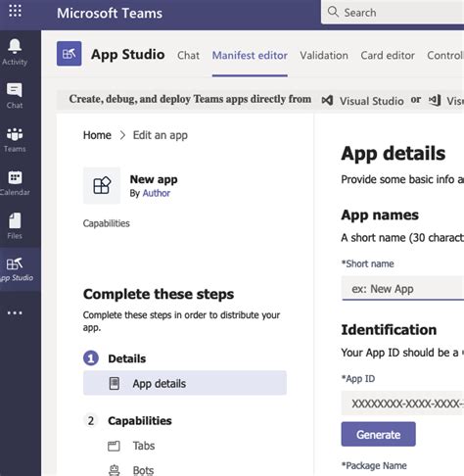Screen dimensions: 464x476
Task: Open the app launcher waffle grid
Action: pos(15,11)
